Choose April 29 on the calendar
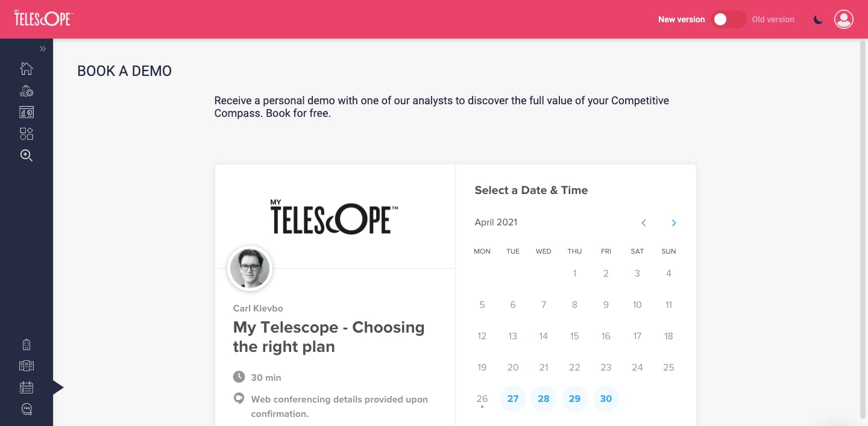868x426 pixels. coord(574,399)
